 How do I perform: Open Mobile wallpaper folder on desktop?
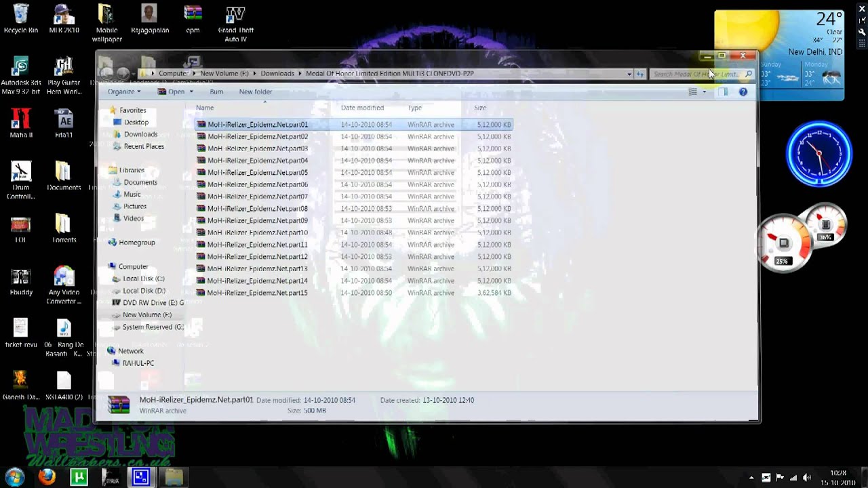[106, 23]
